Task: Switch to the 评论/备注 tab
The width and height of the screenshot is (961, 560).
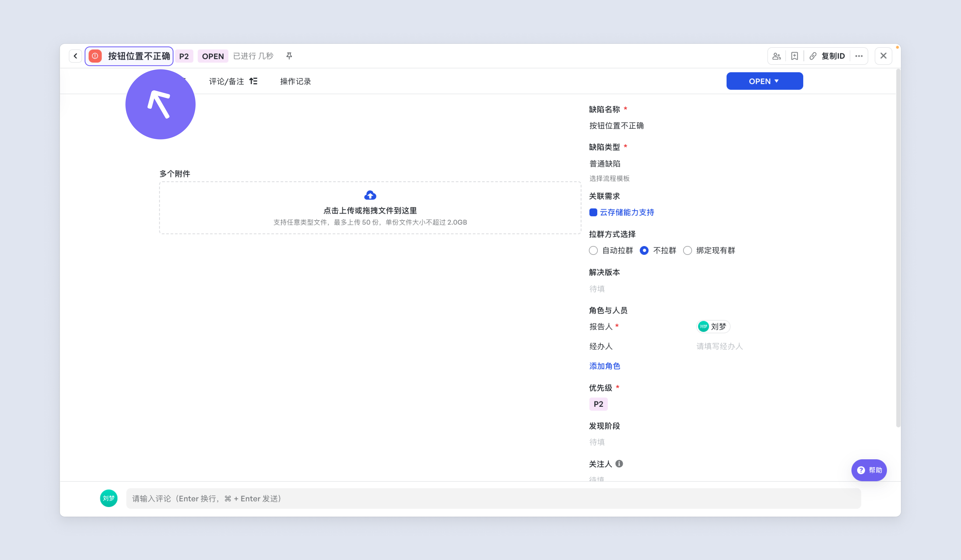Action: [226, 81]
